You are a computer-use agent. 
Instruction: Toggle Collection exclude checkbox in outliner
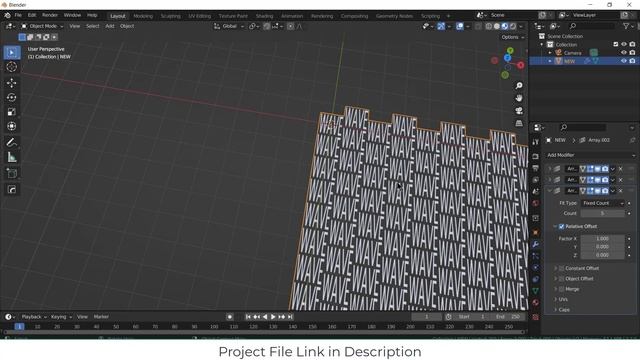(x=616, y=44)
